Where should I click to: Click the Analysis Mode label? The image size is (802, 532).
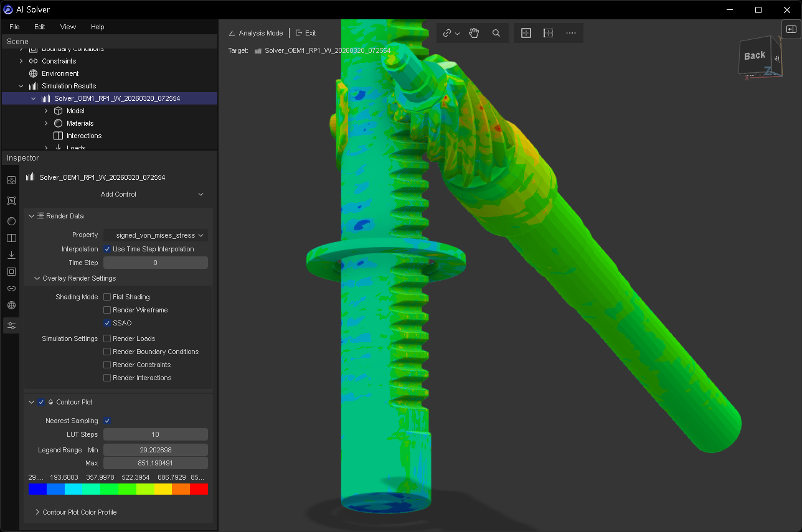pos(261,33)
